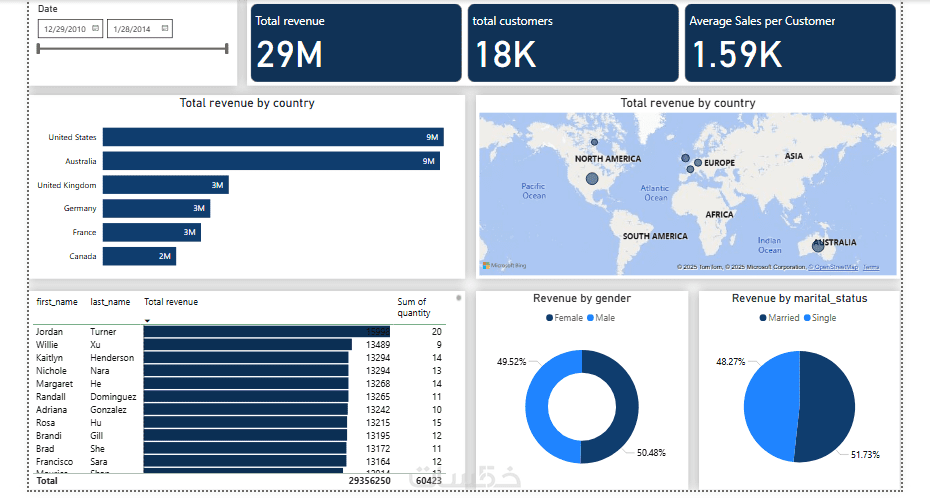
Task: Open the start date calendar picker icon
Action: point(95,28)
